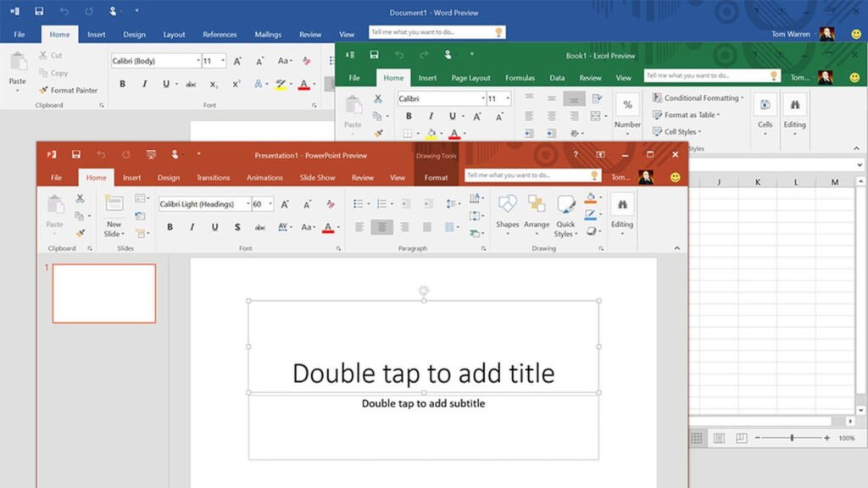Click the New Slide button in PowerPoint
The height and width of the screenshot is (488, 868).
coord(114,217)
